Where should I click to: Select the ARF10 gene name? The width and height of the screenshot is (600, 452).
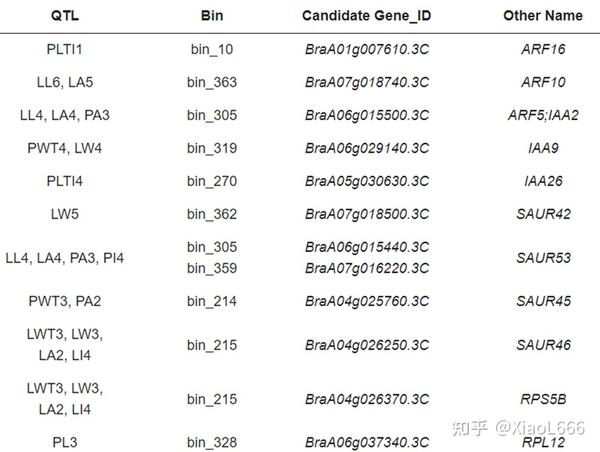[543, 82]
